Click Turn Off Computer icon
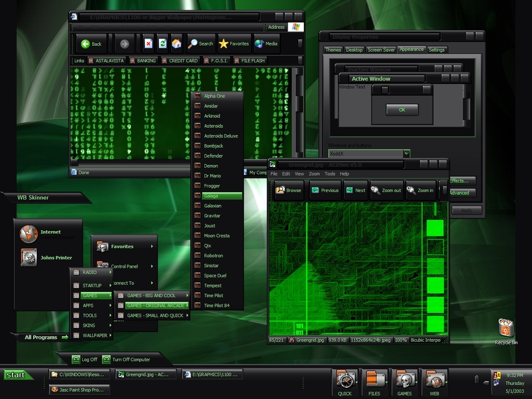The width and height of the screenshot is (532, 399). click(107, 359)
